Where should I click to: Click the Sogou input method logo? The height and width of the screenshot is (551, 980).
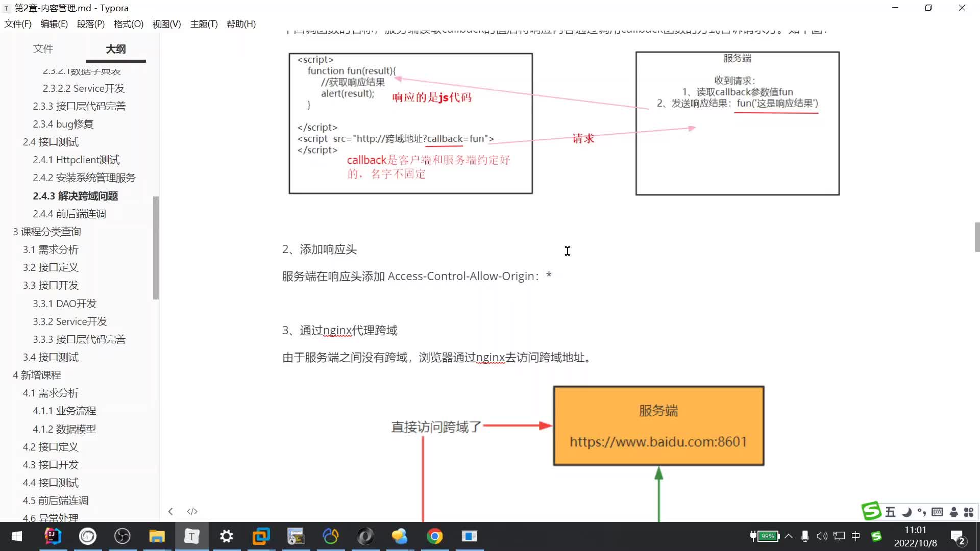tap(871, 511)
